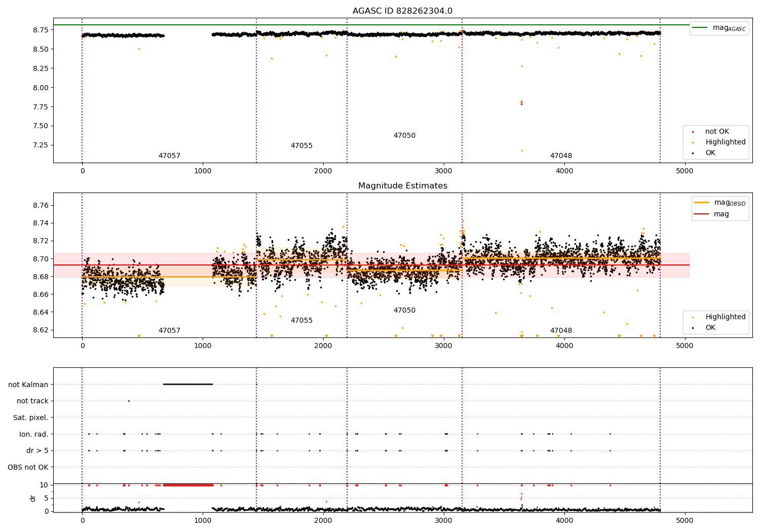The height and width of the screenshot is (532, 760).
Task: Click OBSID label 47048 in AGASC ID plot
Action: pos(561,156)
